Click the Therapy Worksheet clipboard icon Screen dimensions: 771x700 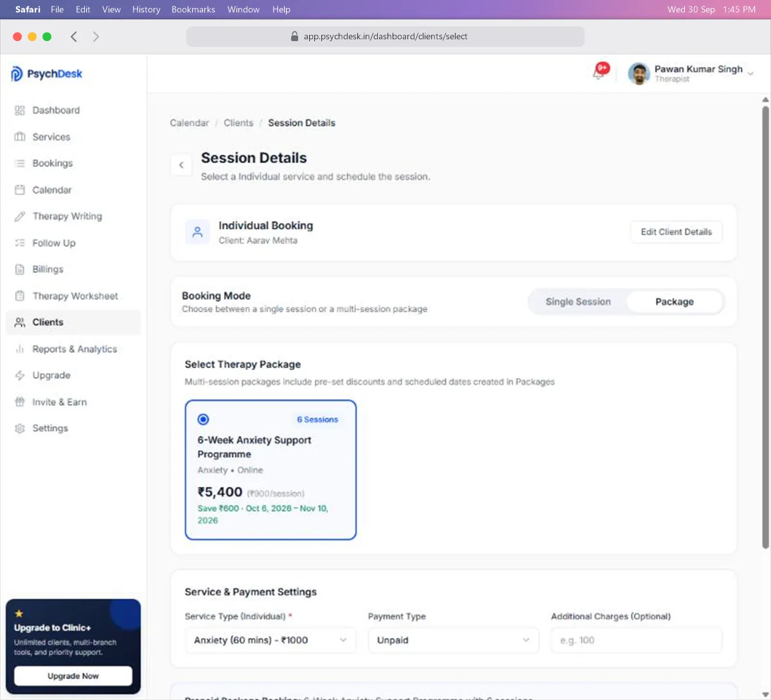click(x=19, y=296)
